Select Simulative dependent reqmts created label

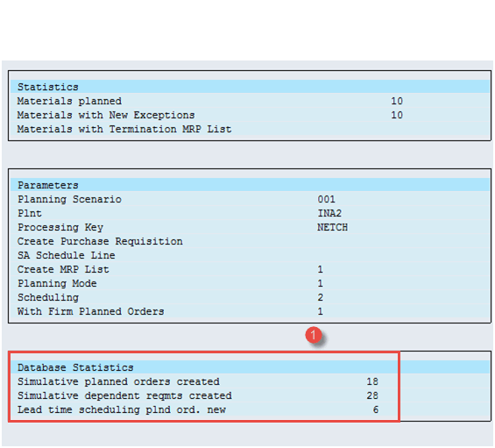click(x=124, y=396)
